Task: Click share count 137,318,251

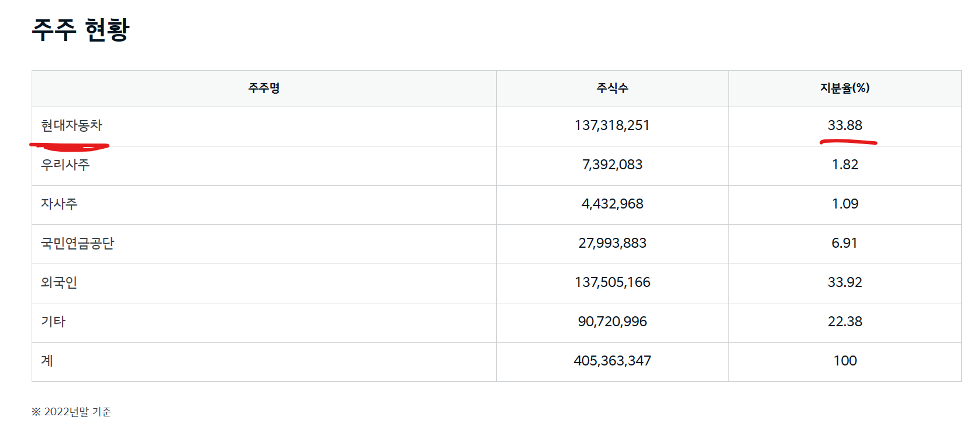Action: click(612, 125)
